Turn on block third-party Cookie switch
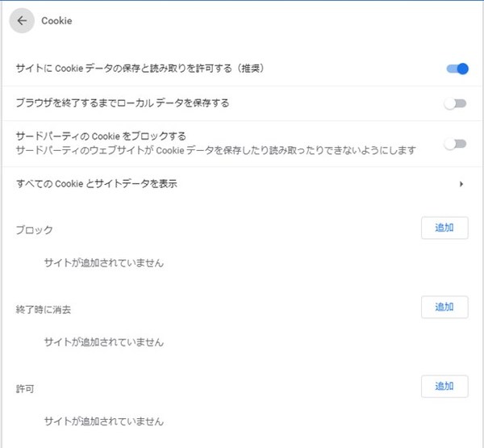The width and height of the screenshot is (484, 448). (x=457, y=144)
